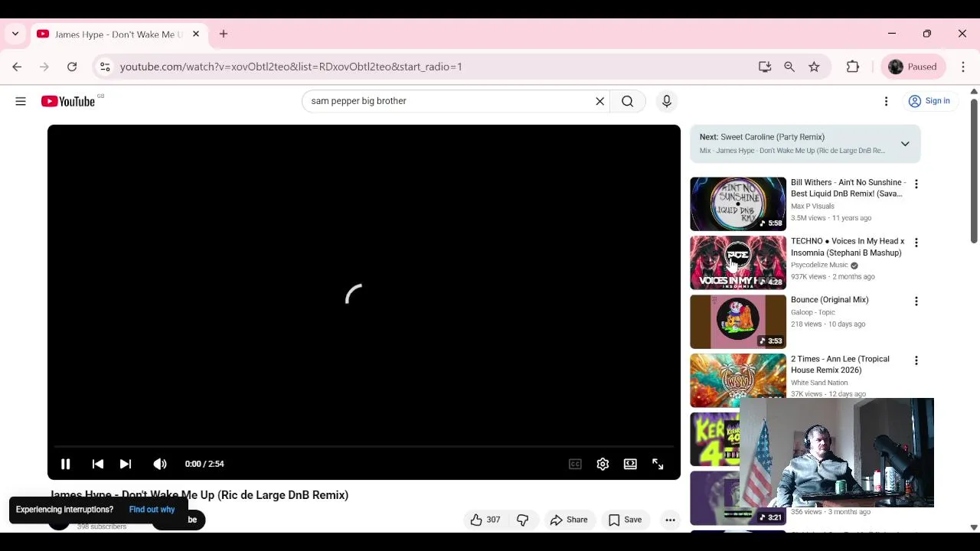Go to YouTube home via logo
The height and width of the screenshot is (551, 980).
(x=68, y=101)
